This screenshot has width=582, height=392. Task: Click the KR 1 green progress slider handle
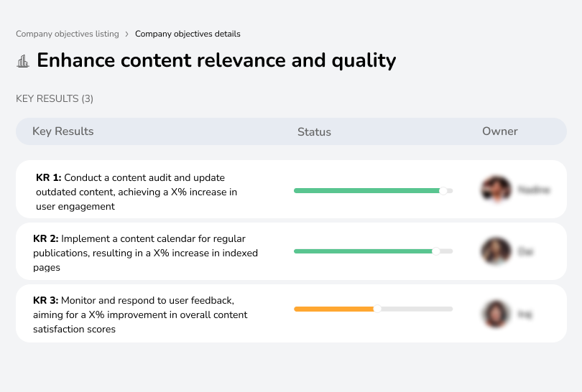[x=443, y=191]
